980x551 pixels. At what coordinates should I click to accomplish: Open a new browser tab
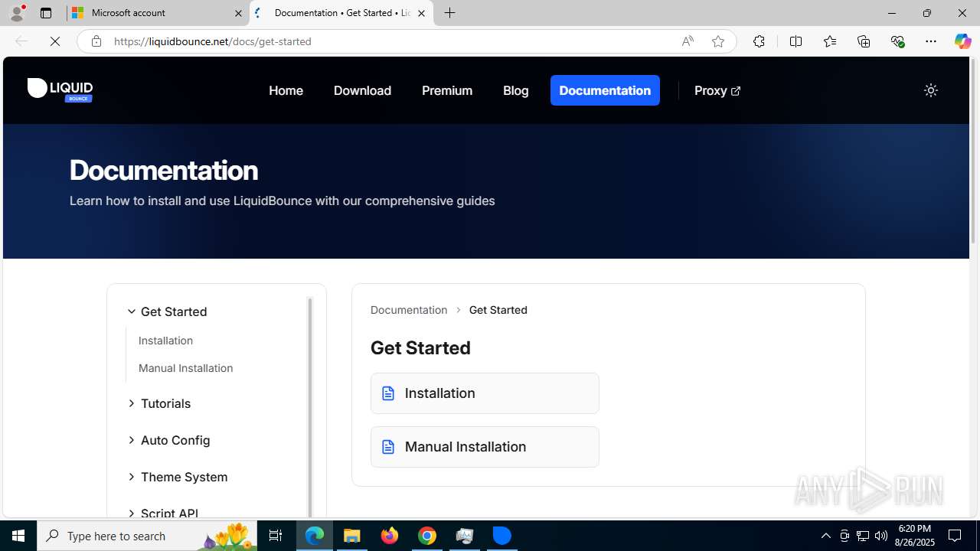coord(450,13)
